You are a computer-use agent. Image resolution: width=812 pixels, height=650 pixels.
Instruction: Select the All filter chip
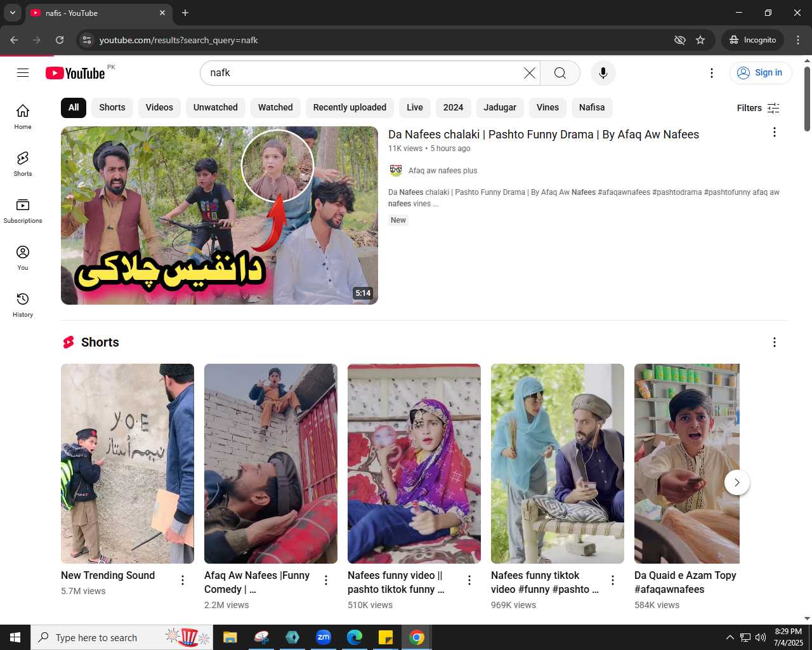coord(74,107)
